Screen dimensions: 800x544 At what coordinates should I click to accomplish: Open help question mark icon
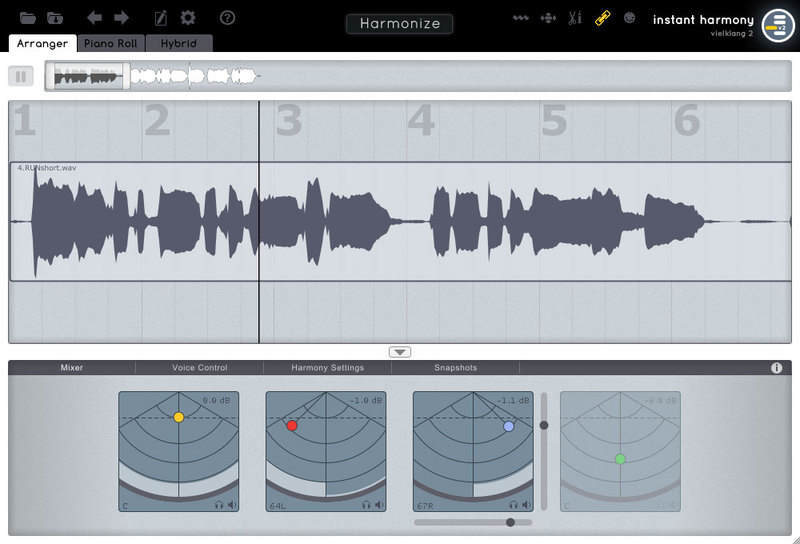pos(227,18)
